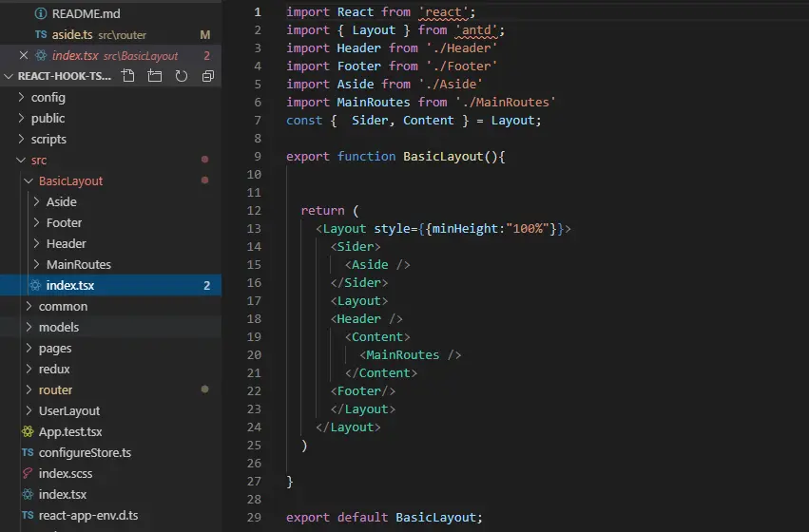Expand the common folder

click(29, 306)
